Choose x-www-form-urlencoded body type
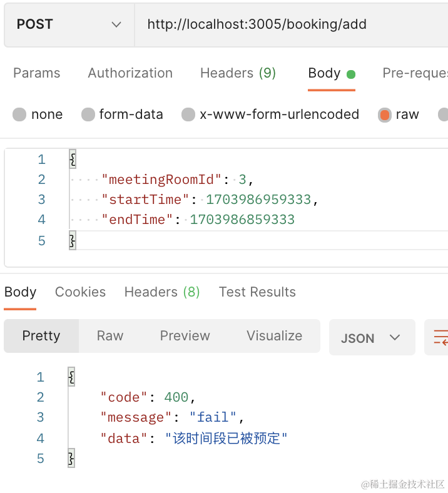The width and height of the screenshot is (448, 493). click(188, 114)
